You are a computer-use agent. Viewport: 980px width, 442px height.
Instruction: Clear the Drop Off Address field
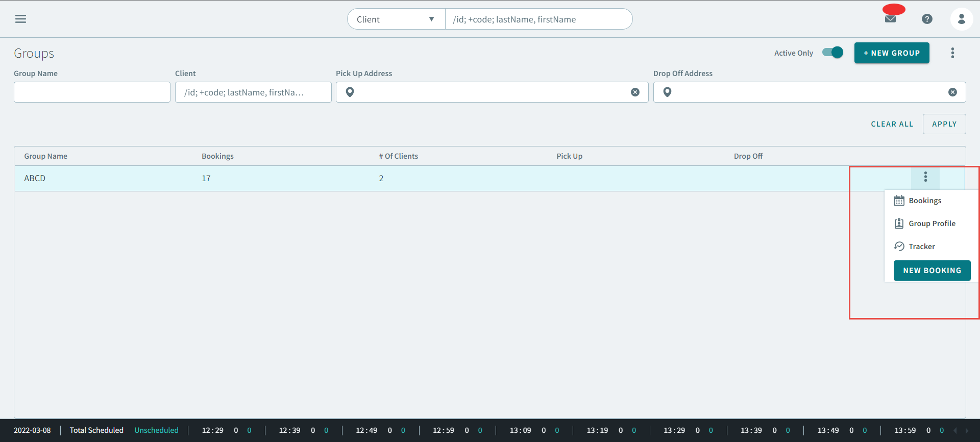(x=952, y=92)
